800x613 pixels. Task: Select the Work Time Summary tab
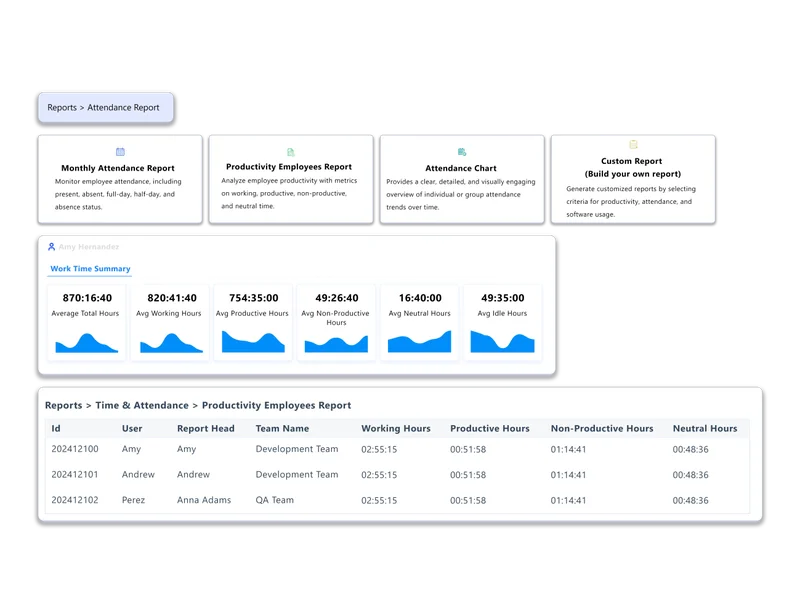90,268
